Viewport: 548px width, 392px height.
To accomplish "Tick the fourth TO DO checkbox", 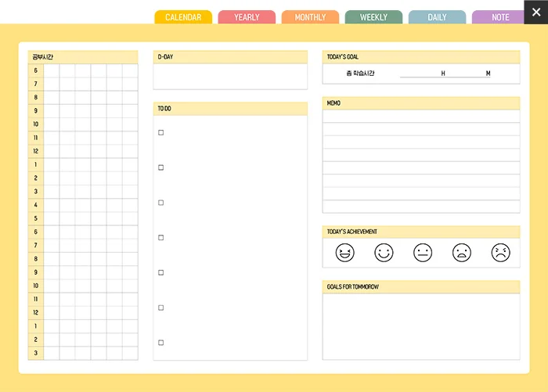I will (x=161, y=237).
